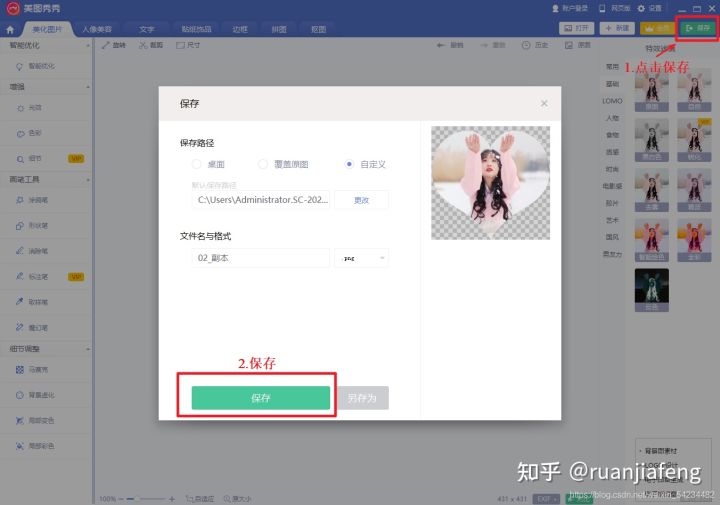
Task: Select the 覆盖原图 radio button
Action: 263,164
